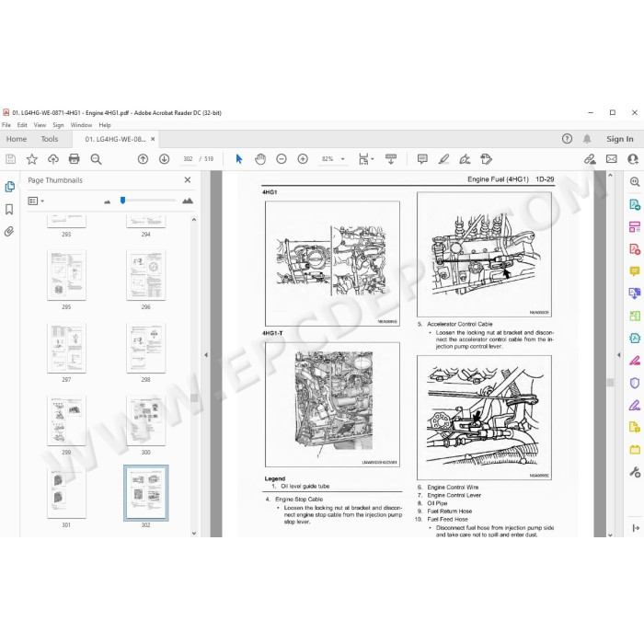Click thumbnail panel scrollbar down arrow
This screenshot has width=644, height=644.
tap(194, 533)
